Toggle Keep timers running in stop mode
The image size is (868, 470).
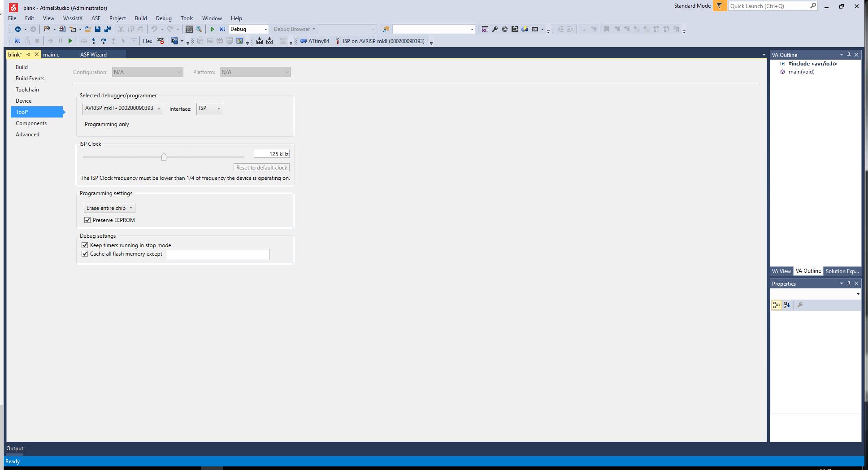coord(85,245)
